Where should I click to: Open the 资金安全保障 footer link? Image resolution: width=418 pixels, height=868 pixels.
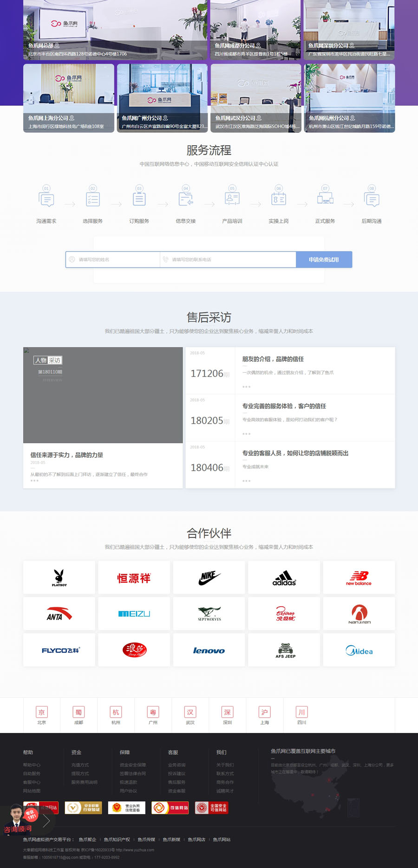point(133,765)
